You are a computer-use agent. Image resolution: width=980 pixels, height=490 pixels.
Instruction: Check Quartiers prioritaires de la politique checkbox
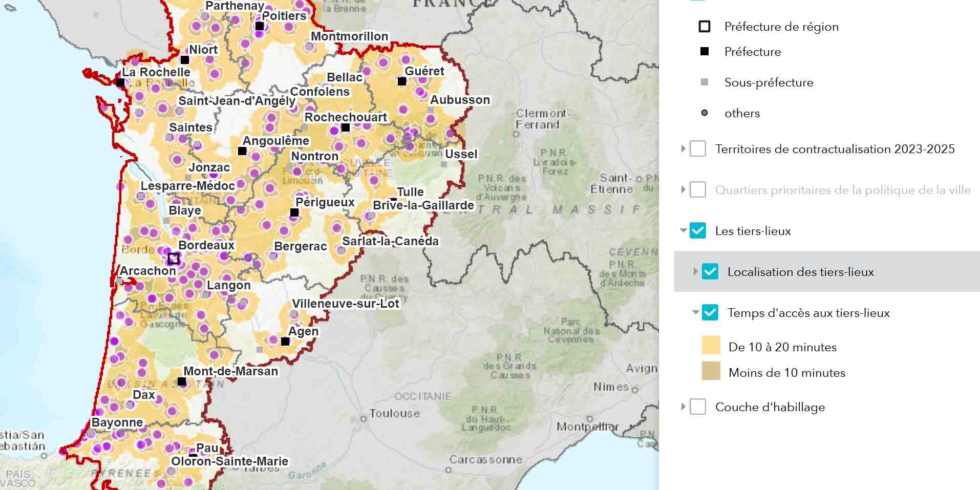698,189
